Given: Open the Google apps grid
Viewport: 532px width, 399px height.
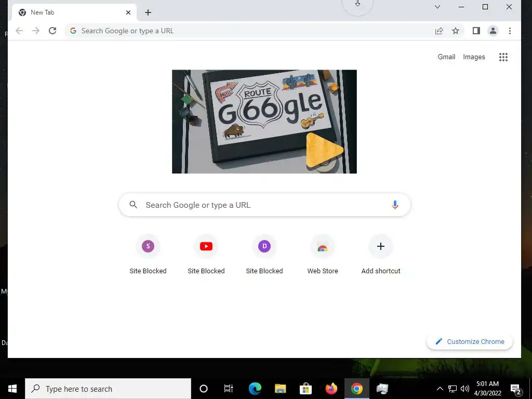Looking at the screenshot, I should click(503, 57).
